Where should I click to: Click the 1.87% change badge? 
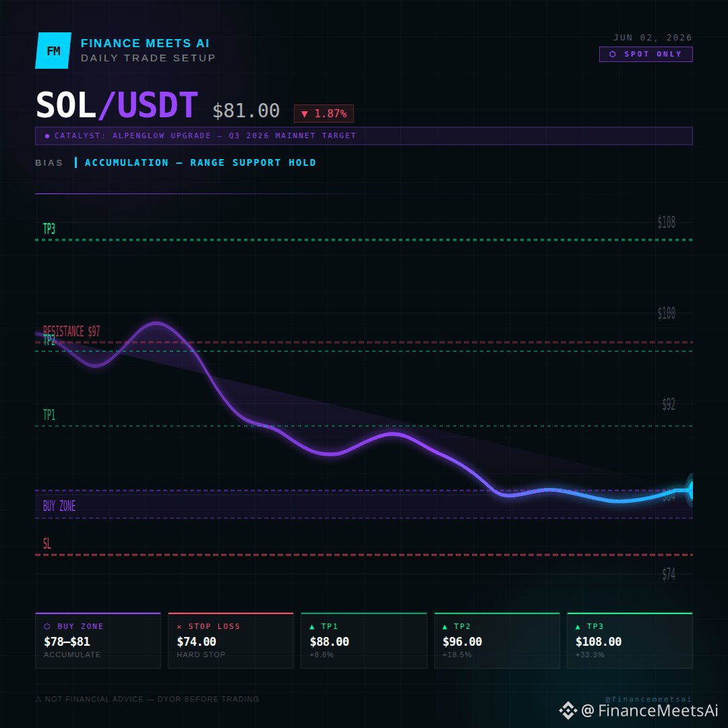pyautogui.click(x=324, y=114)
